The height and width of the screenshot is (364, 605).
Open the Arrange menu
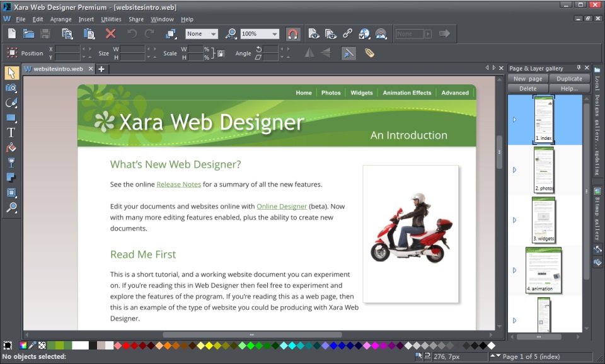[60, 19]
